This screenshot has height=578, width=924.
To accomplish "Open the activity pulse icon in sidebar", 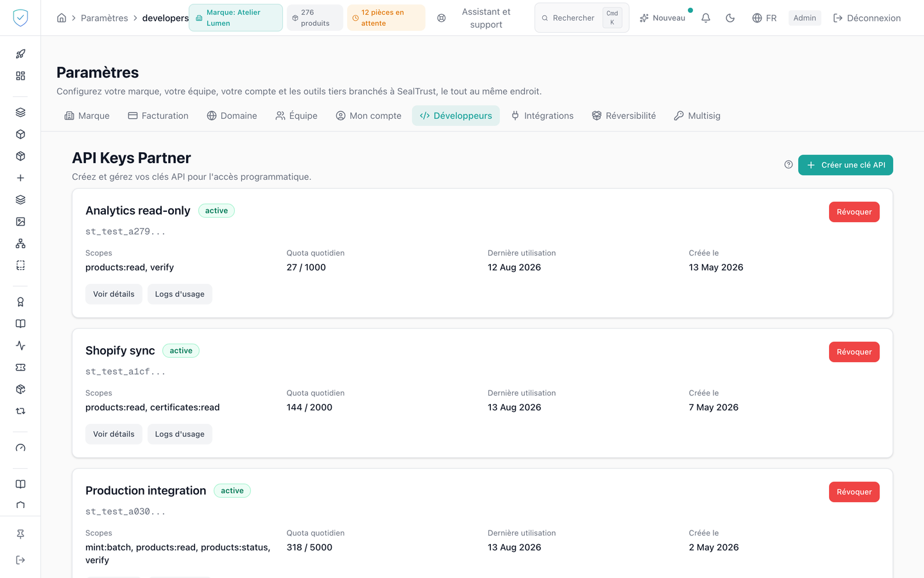I will (21, 346).
